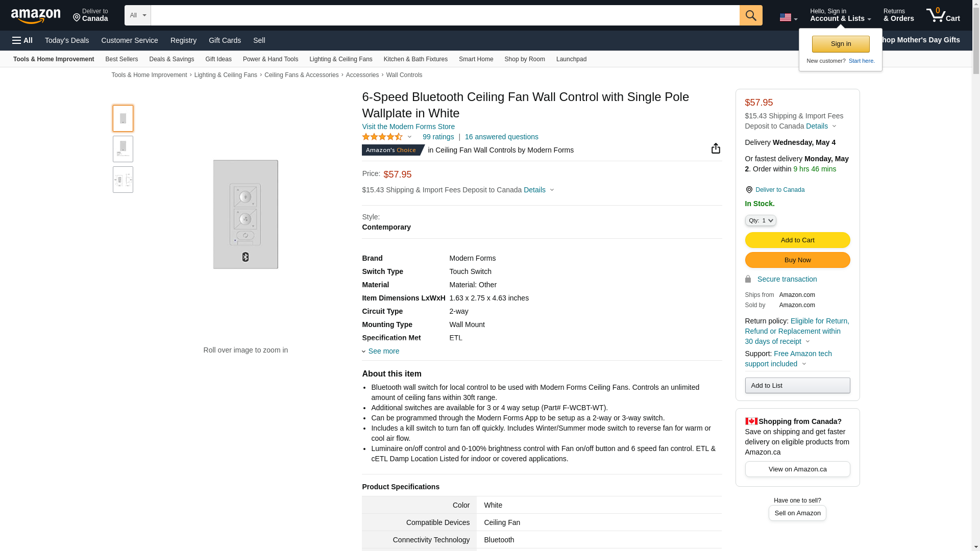980x551 pixels.
Task: Click the search input field
Action: 445,15
